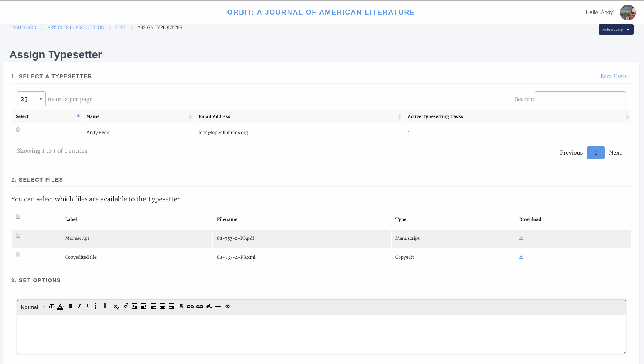Tick the Copyedited file checkbox
644x364 pixels.
click(18, 254)
